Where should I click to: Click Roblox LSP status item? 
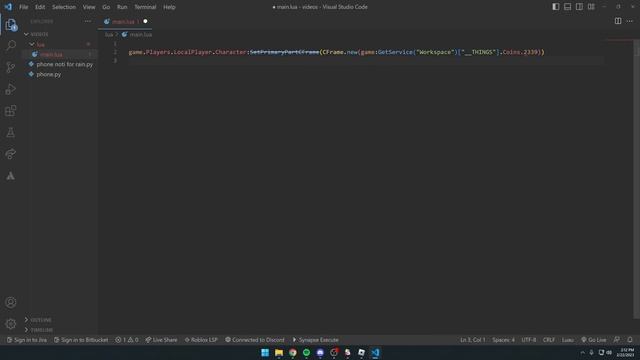click(201, 340)
